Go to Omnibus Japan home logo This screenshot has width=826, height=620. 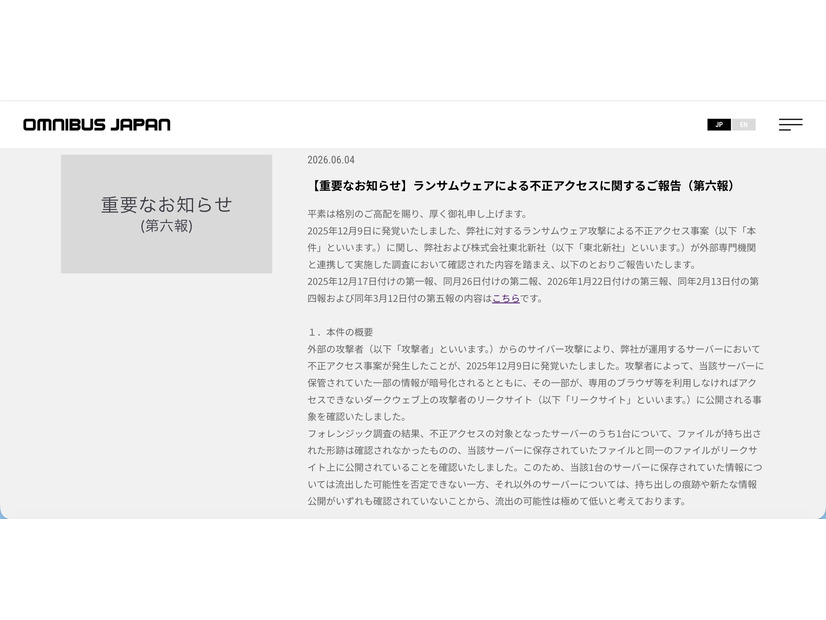(96, 125)
